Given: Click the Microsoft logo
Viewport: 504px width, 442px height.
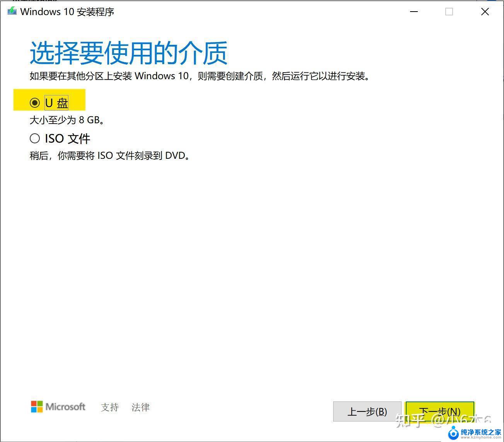Looking at the screenshot, I should [58, 407].
